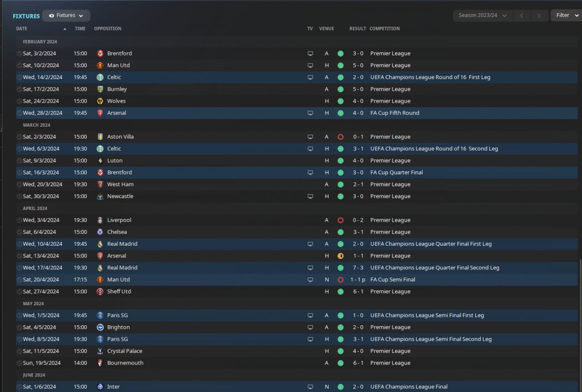Click the TV icon for the Inter final
The height and width of the screenshot is (392, 582).
tap(310, 387)
